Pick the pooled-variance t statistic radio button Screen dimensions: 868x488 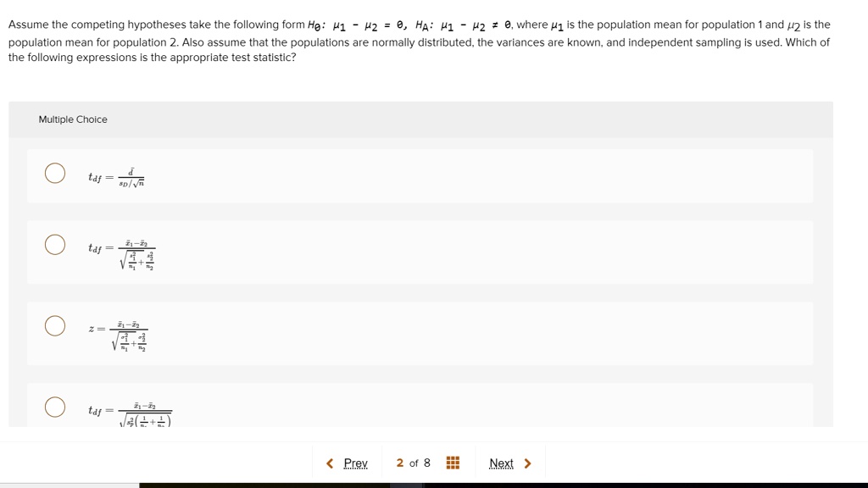(x=55, y=408)
